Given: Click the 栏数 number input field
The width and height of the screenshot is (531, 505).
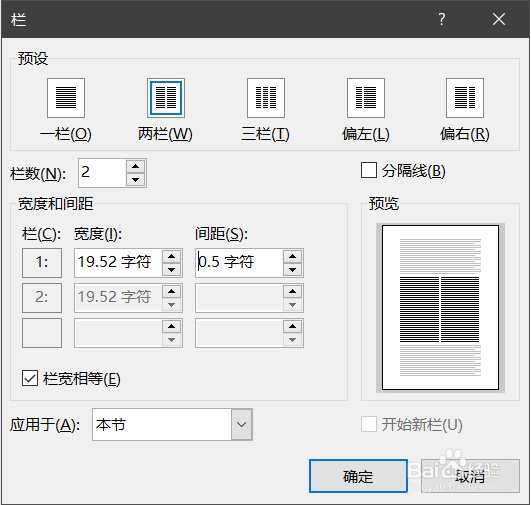Looking at the screenshot, I should click(103, 173).
